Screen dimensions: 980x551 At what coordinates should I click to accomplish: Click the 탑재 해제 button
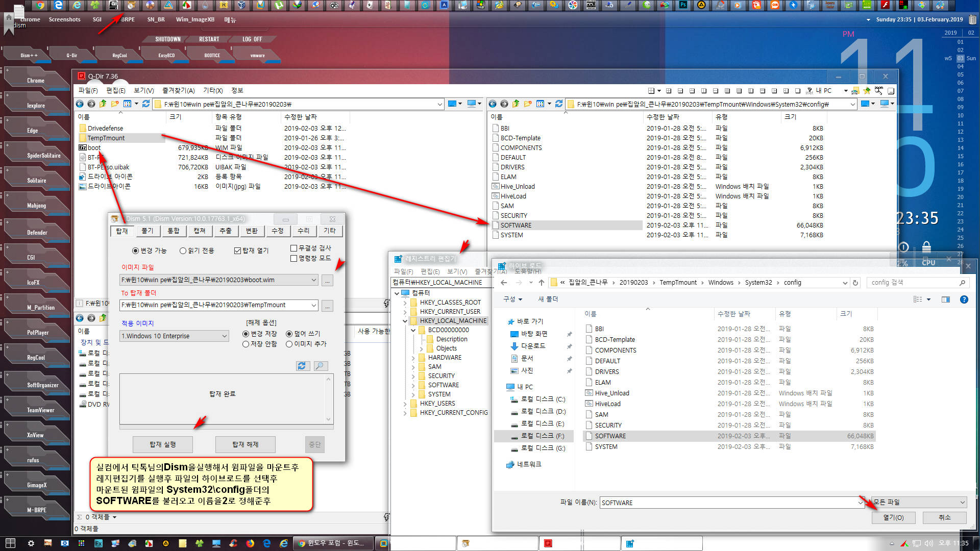pos(246,444)
